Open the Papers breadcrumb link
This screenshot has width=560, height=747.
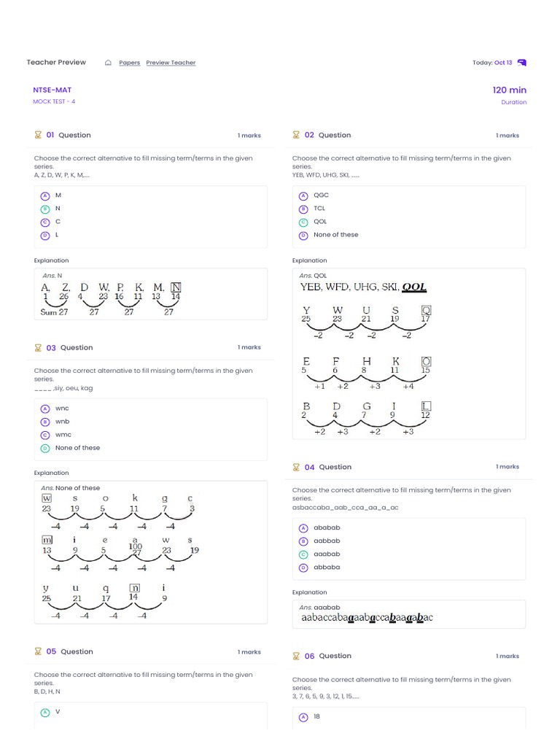pyautogui.click(x=130, y=63)
